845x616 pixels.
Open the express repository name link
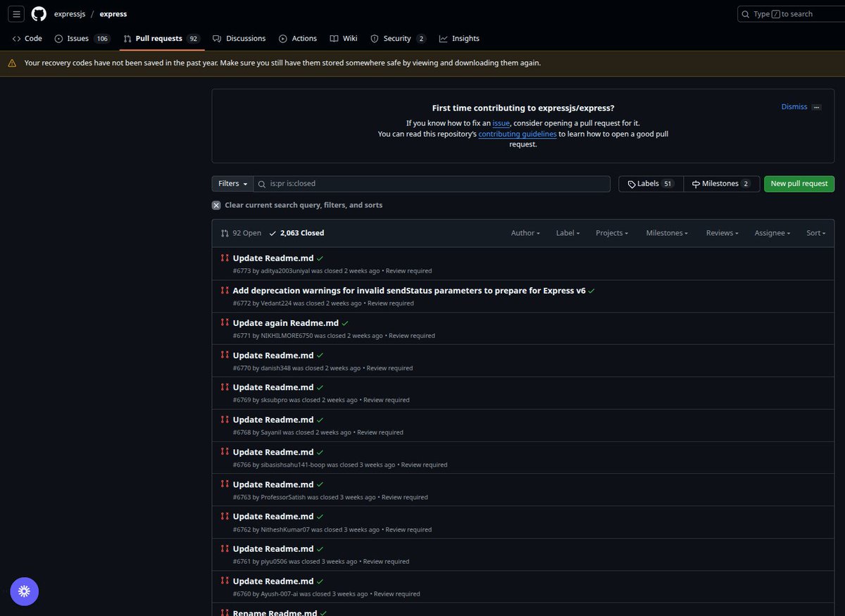(113, 14)
